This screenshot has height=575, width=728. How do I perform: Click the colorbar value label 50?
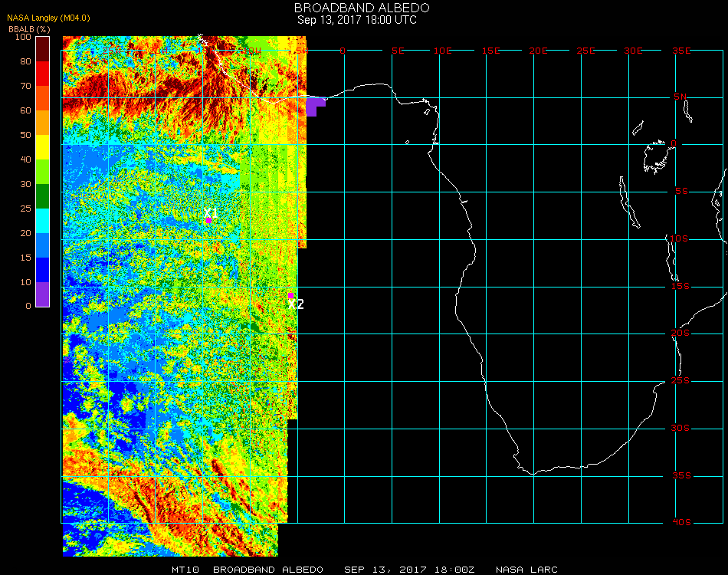pos(25,135)
